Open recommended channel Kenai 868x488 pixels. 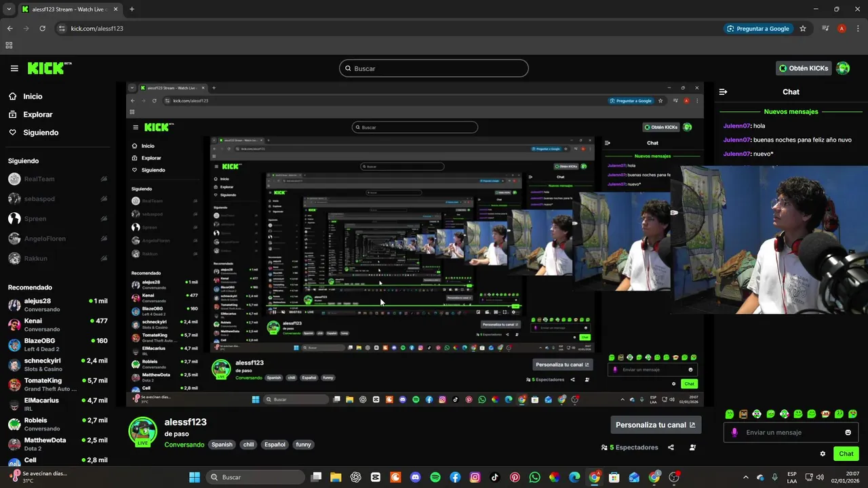click(x=58, y=325)
